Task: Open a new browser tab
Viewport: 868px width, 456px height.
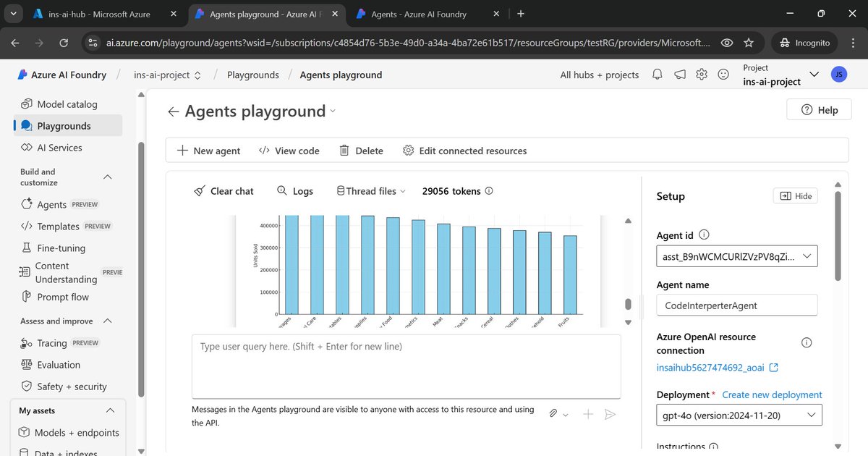Action: coord(521,14)
